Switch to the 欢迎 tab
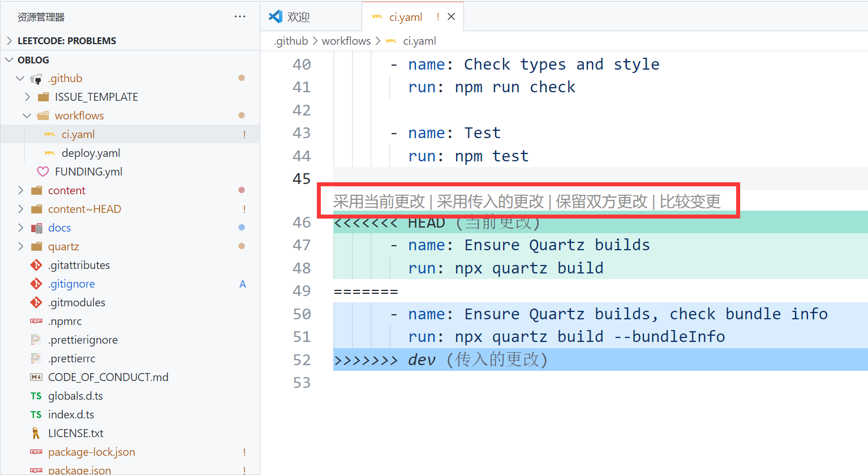This screenshot has width=868, height=475. tap(298, 17)
